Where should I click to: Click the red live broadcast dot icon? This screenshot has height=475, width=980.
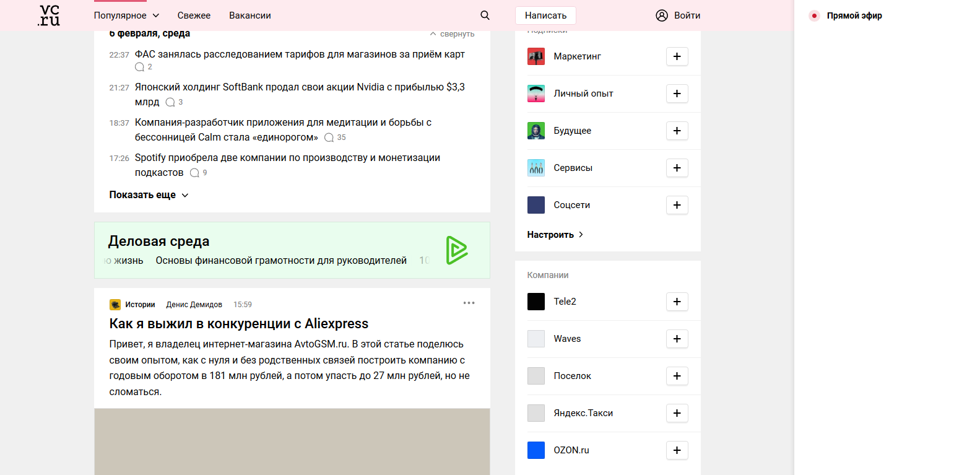[814, 15]
